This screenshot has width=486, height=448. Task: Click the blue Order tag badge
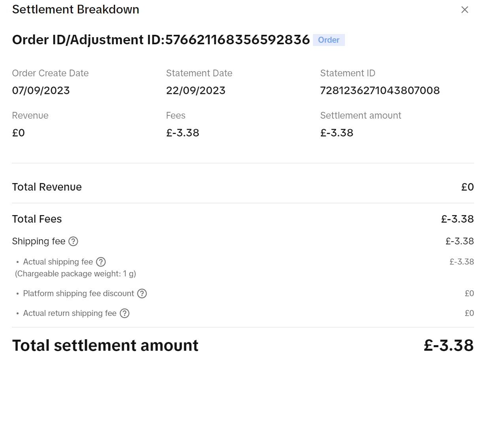329,40
